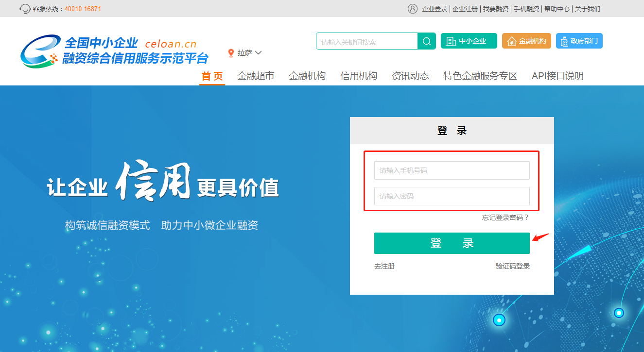Open the blue 政府部门 portal button
644x352 pixels.
[x=579, y=41]
